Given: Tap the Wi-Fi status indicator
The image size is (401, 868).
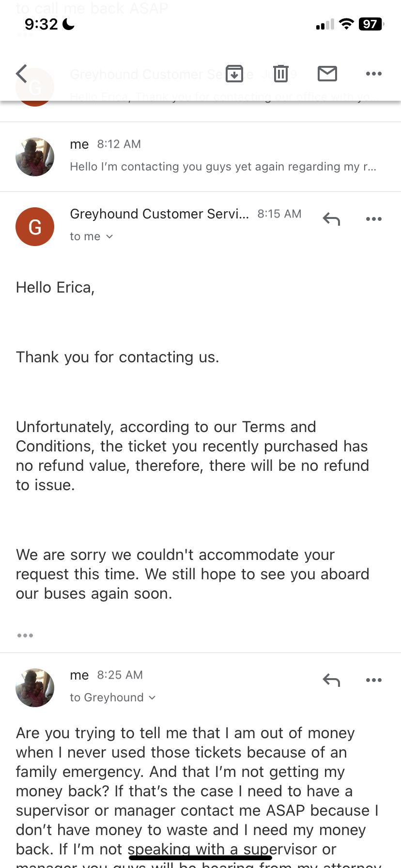Looking at the screenshot, I should point(346,24).
